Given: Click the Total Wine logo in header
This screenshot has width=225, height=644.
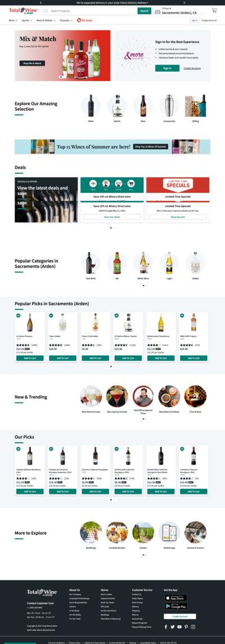Looking at the screenshot, I should [23, 10].
